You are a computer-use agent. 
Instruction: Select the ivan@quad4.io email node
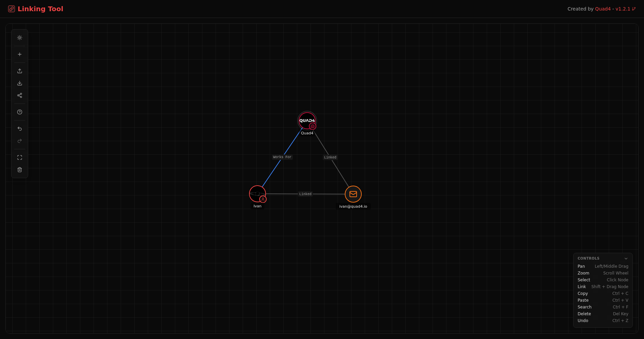(x=353, y=194)
